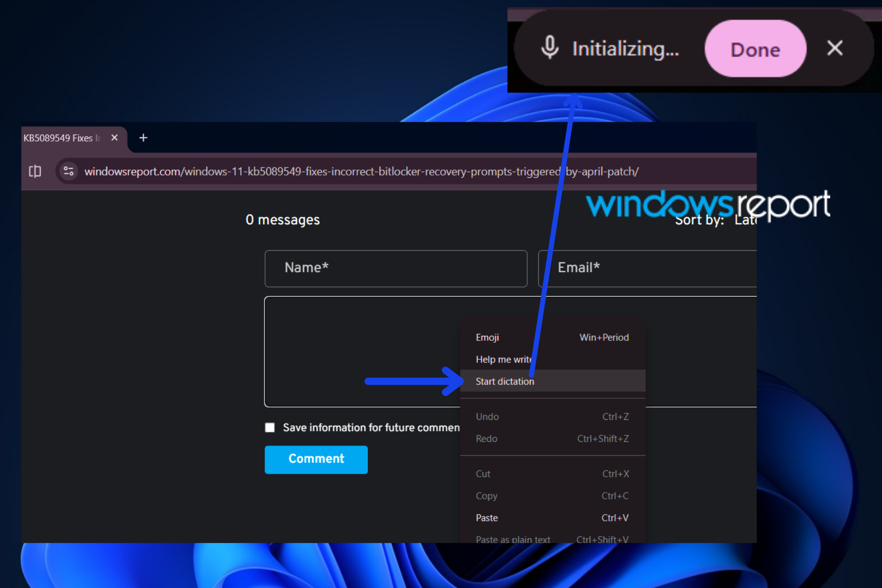Check Save information for future comments
Image resolution: width=882 pixels, height=588 pixels.
[270, 428]
